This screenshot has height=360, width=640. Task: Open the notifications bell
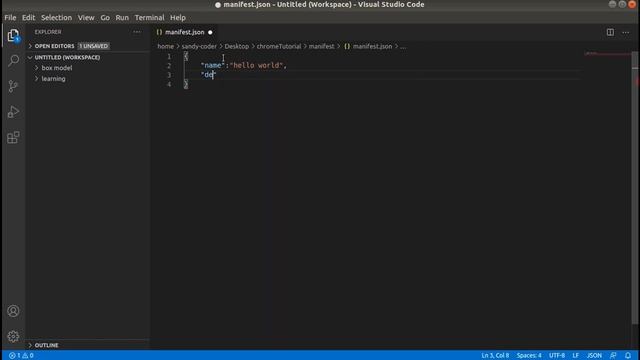click(x=628, y=356)
